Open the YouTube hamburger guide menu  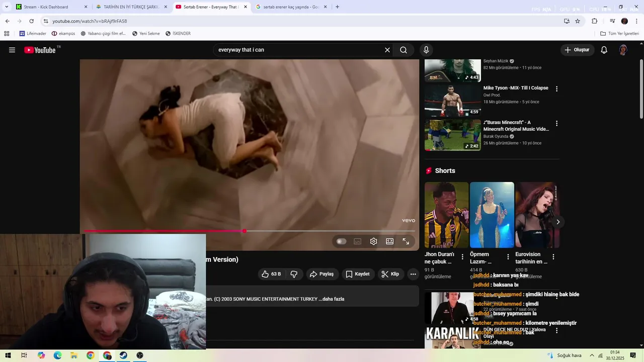(12, 50)
